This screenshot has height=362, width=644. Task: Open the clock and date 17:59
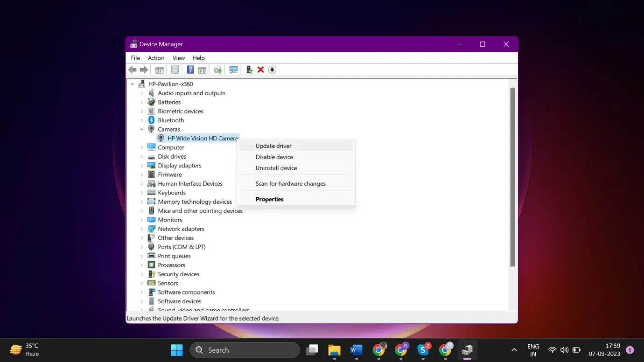tap(604, 350)
